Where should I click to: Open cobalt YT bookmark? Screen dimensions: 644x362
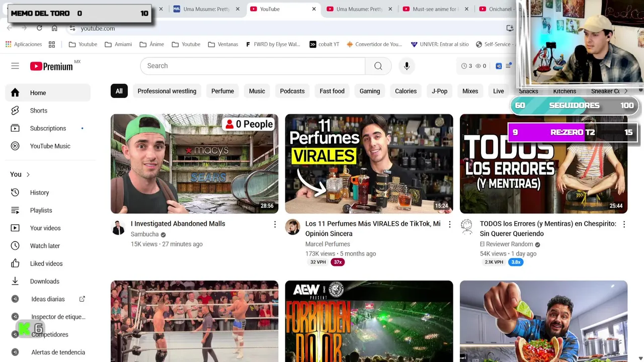click(x=324, y=44)
